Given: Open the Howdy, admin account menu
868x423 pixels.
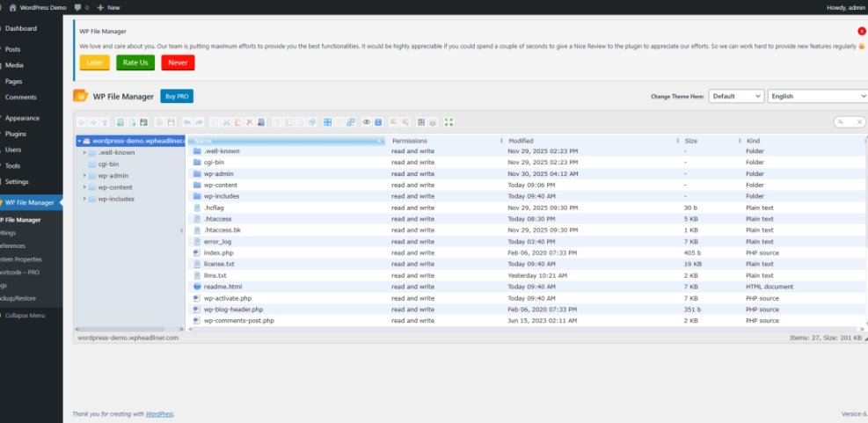Looking at the screenshot, I should (846, 8).
